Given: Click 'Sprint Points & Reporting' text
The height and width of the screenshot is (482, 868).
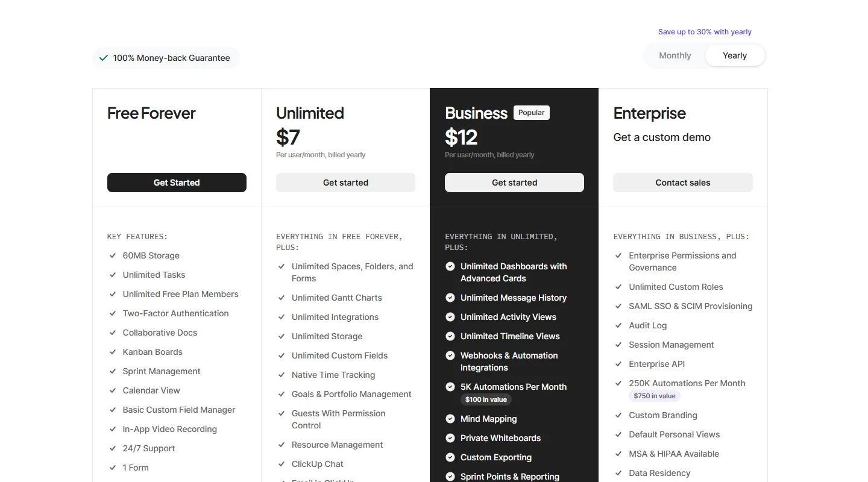Looking at the screenshot, I should point(510,477).
